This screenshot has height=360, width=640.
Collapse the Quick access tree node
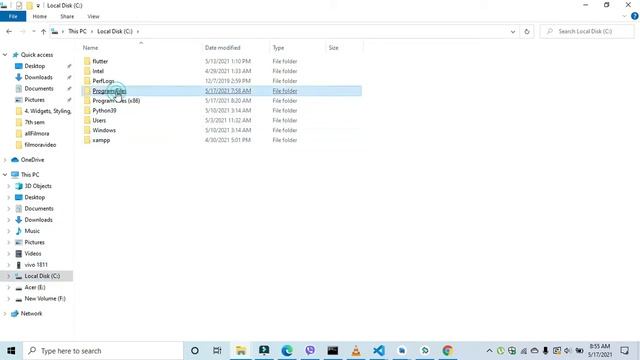pyautogui.click(x=5, y=55)
